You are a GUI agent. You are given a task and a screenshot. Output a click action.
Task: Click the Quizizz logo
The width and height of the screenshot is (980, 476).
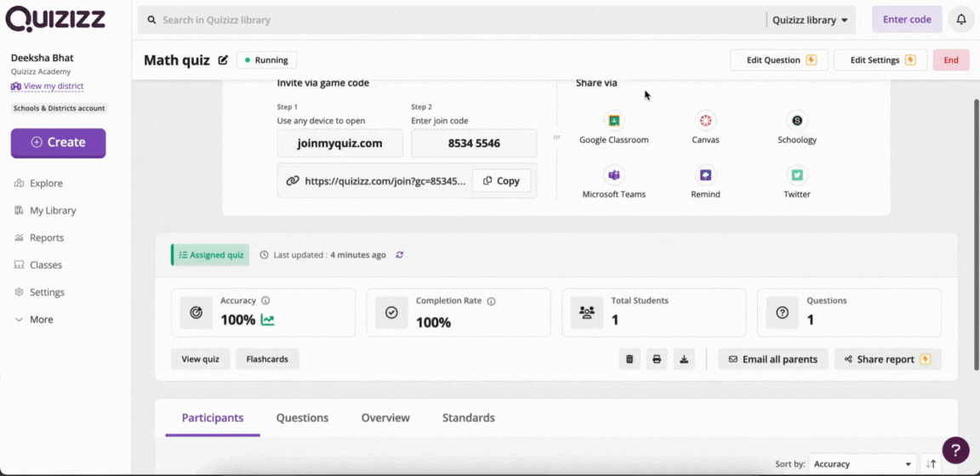[55, 19]
